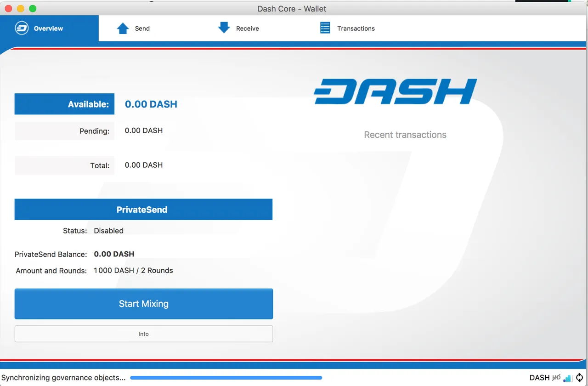The height and width of the screenshot is (386, 588).
Task: Click the 'Disabled' status value
Action: [108, 231]
